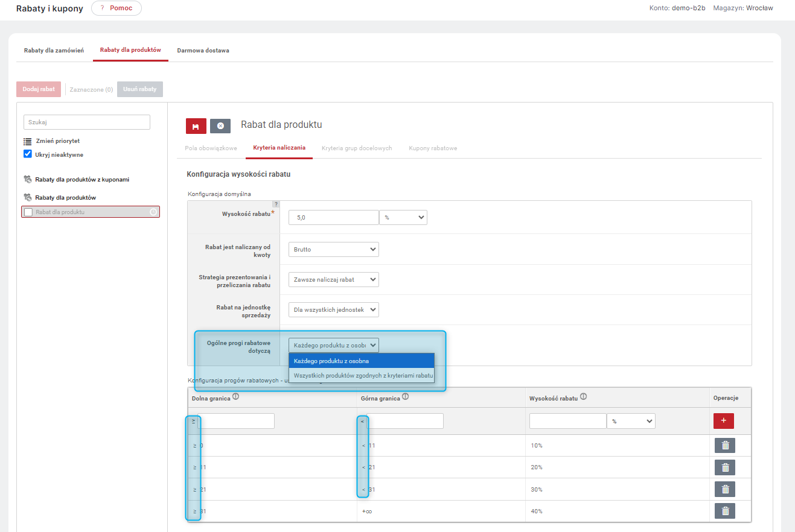Toggle the Ukryj nieaktywne checkbox
The height and width of the screenshot is (532, 795).
click(28, 154)
